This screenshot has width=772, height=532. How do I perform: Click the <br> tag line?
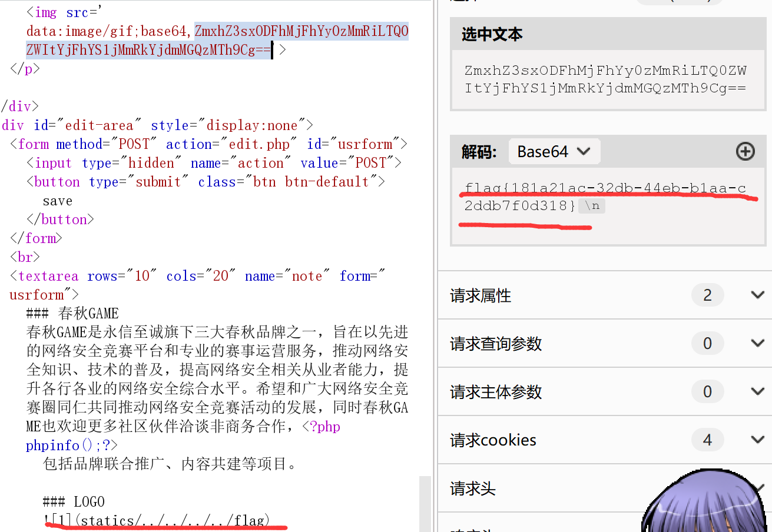pyautogui.click(x=25, y=257)
